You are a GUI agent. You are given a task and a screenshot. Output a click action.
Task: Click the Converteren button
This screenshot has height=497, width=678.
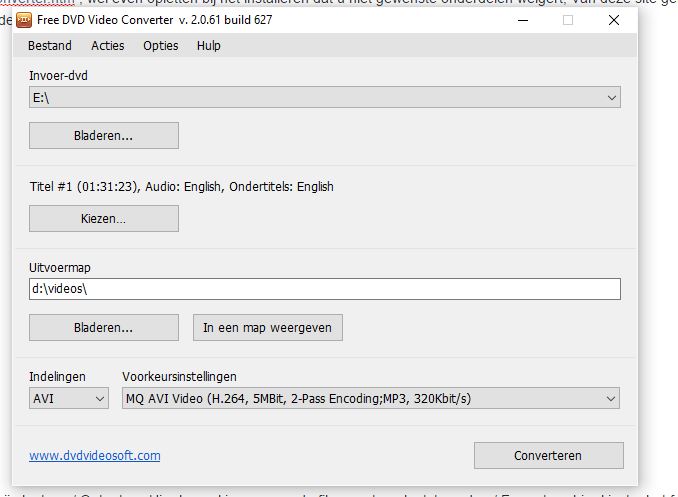coord(549,455)
